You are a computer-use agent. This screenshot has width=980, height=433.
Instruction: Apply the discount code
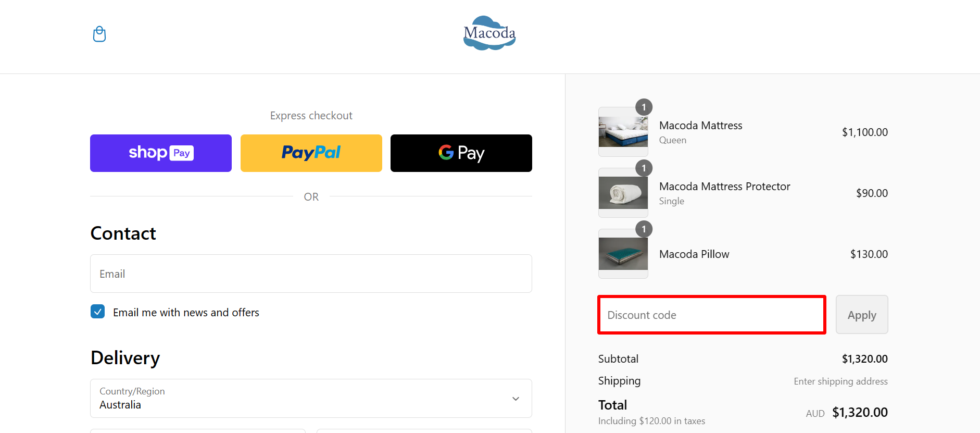(x=862, y=315)
